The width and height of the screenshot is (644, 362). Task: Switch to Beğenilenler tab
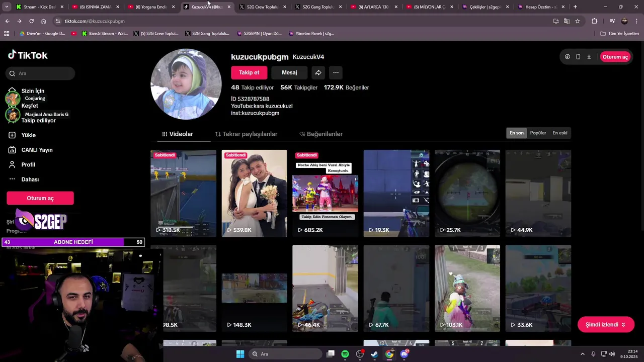[321, 134]
